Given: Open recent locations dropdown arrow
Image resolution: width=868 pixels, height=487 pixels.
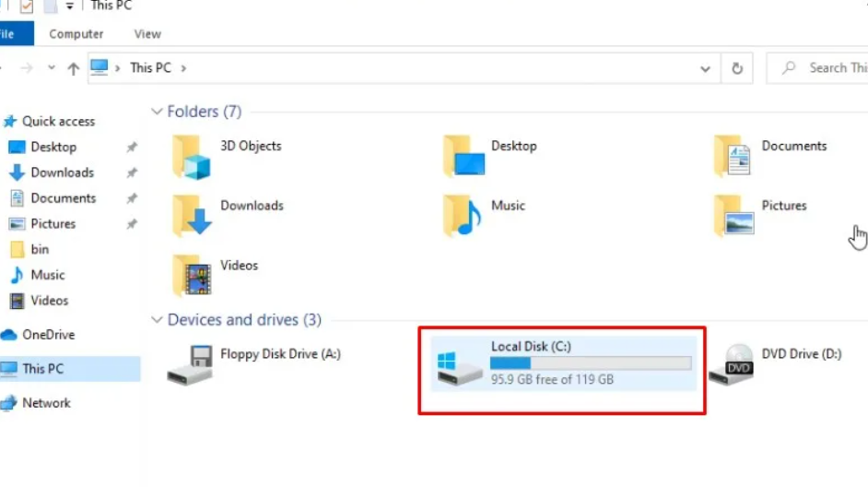Looking at the screenshot, I should tap(52, 68).
